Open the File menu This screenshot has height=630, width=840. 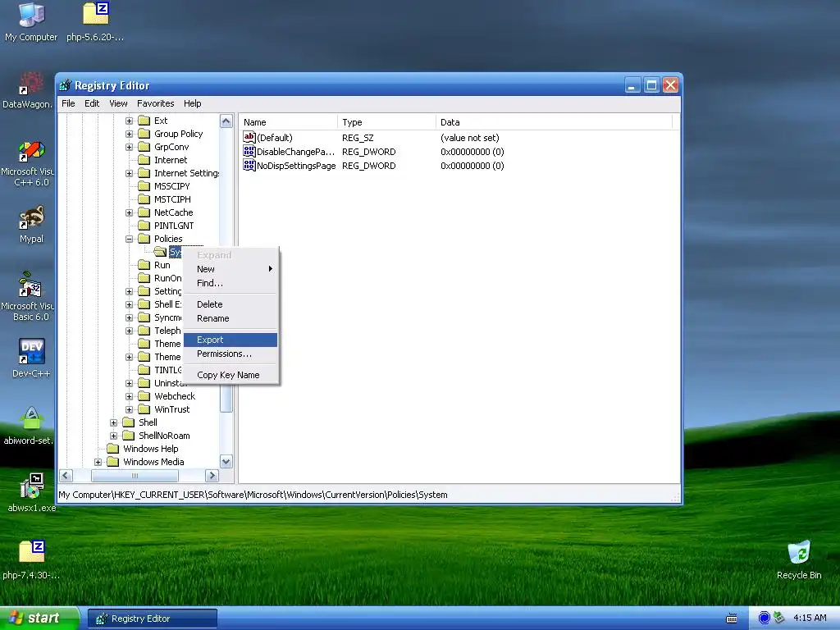tap(68, 103)
